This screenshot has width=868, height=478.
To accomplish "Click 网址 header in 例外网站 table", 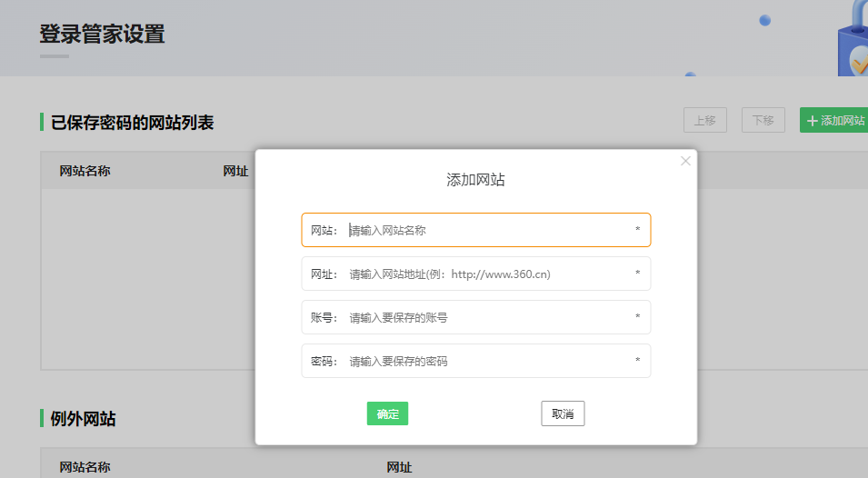I will (x=399, y=467).
